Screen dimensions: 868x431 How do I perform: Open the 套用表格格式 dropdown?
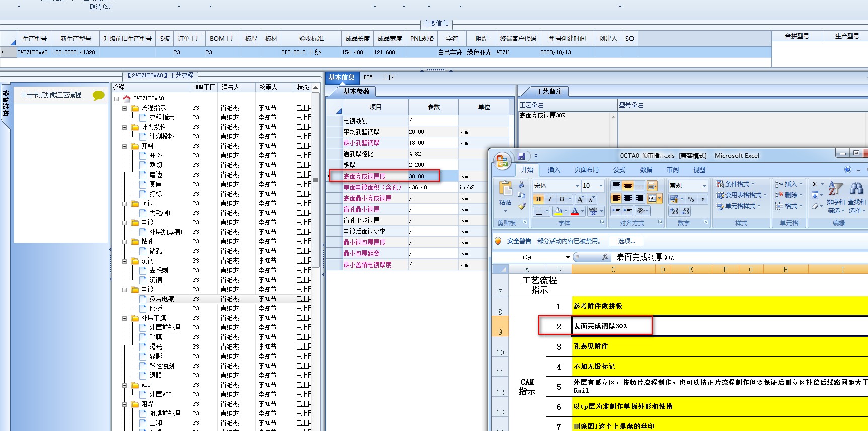click(741, 195)
